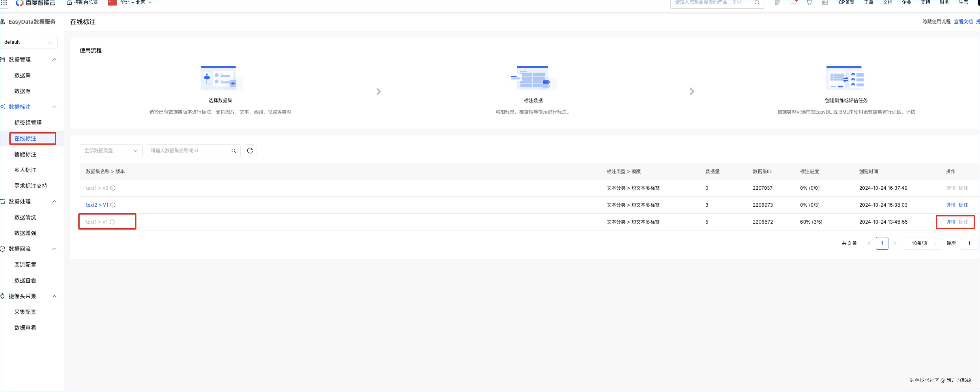
Task: Collapse the 数据管理 sidebar section
Action: point(54,60)
